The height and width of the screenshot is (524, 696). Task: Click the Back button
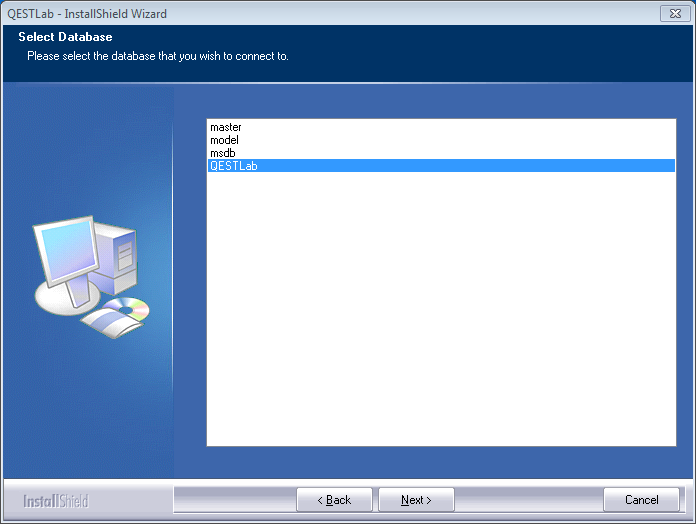(x=334, y=500)
